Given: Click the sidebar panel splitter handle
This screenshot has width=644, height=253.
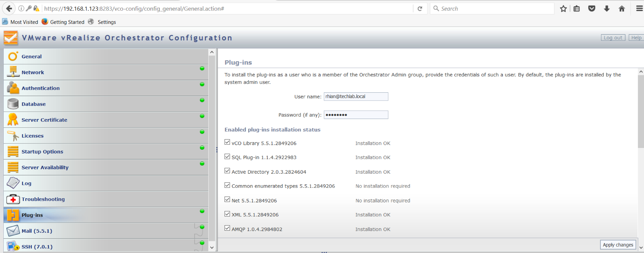Looking at the screenshot, I should click(217, 150).
